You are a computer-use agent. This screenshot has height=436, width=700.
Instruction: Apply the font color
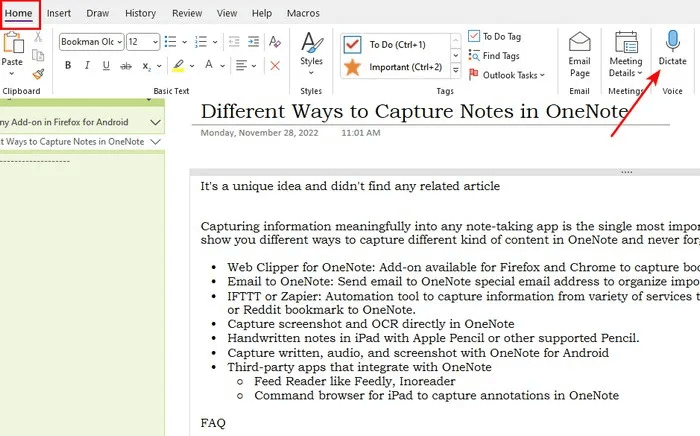click(208, 65)
